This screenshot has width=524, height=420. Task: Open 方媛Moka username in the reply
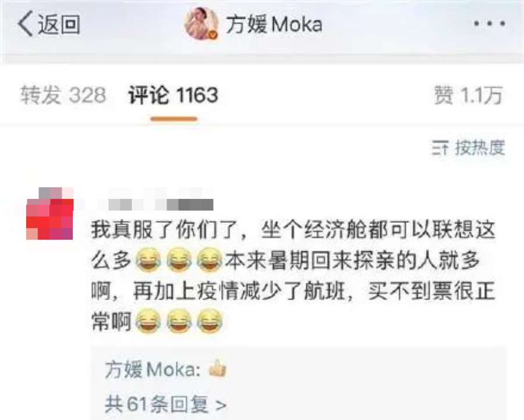[153, 369]
